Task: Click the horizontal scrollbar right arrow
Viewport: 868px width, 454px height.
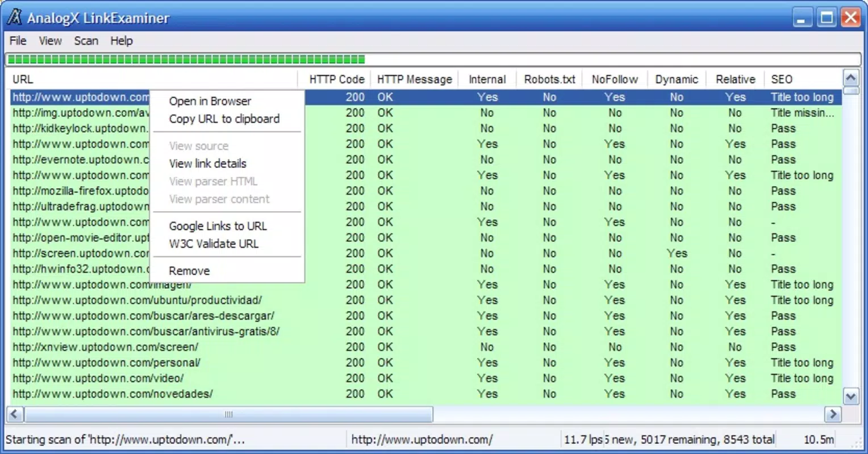Action: pos(833,414)
